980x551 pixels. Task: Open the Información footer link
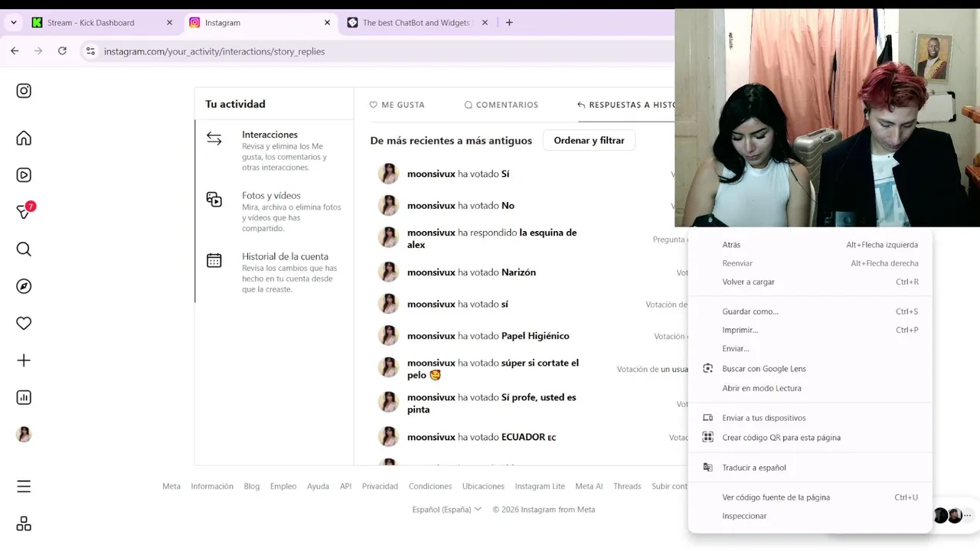click(x=212, y=486)
